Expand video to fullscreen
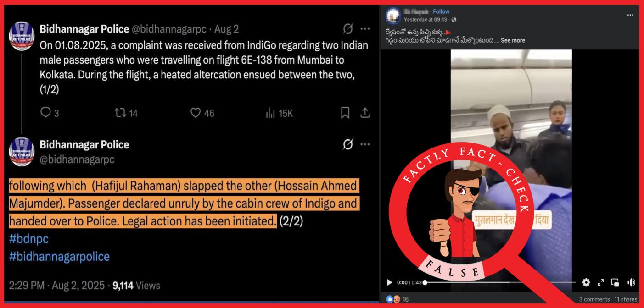This screenshot has height=308, width=644. [x=601, y=282]
